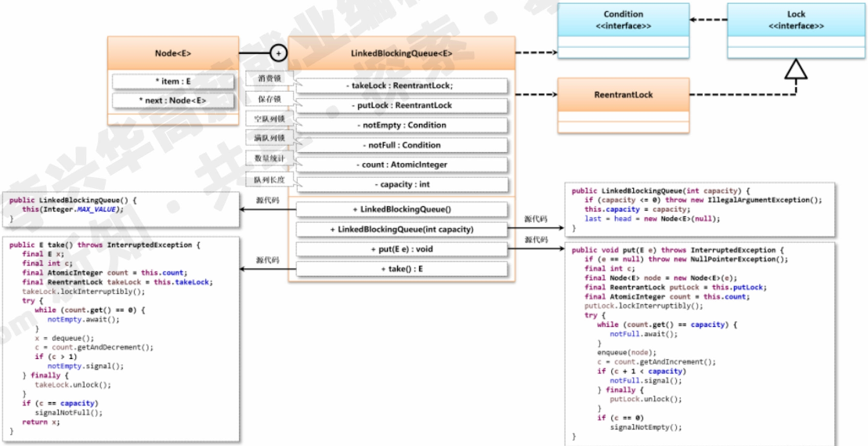Select the putLock : ReentrantLock attribute
The height and width of the screenshot is (446, 868).
401,105
